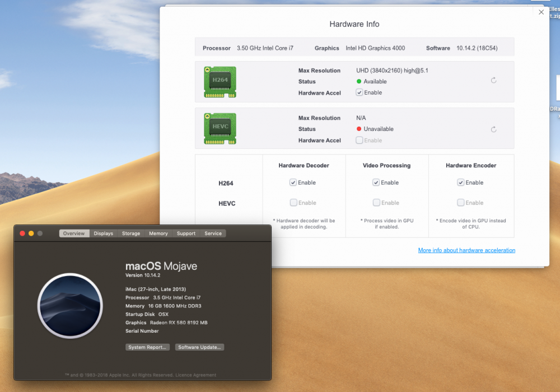Click the Serial Number label

pyautogui.click(x=142, y=331)
